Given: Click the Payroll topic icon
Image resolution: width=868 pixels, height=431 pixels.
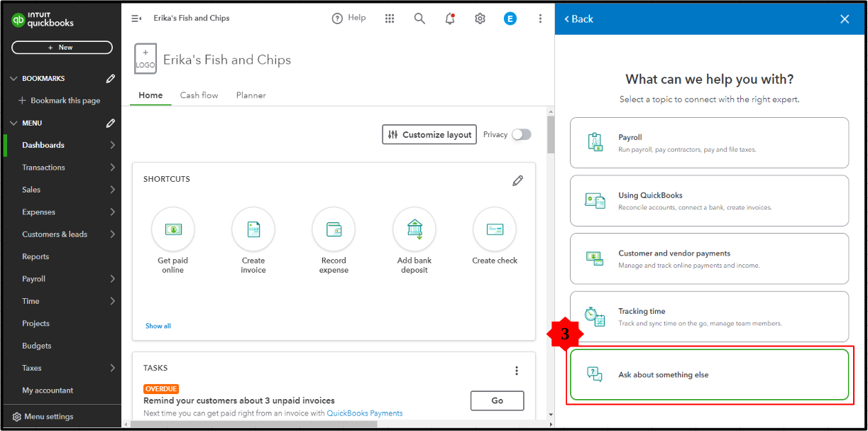Looking at the screenshot, I should click(x=595, y=142).
